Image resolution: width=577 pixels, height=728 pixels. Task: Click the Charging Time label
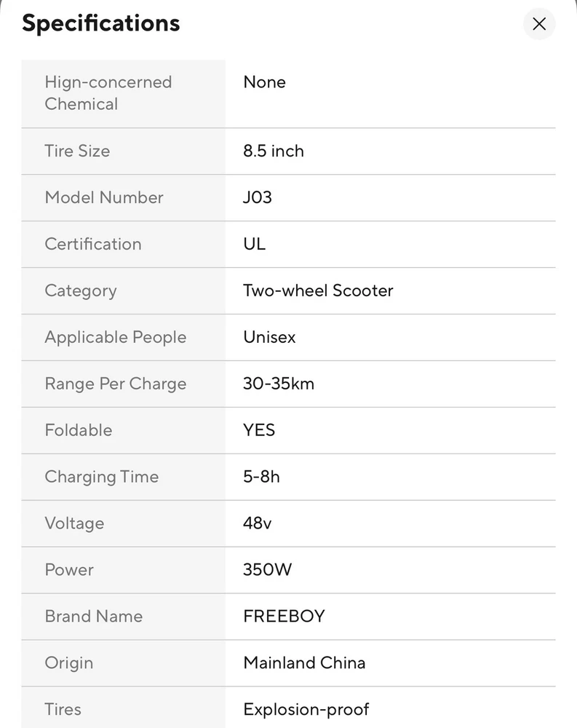pyautogui.click(x=101, y=477)
